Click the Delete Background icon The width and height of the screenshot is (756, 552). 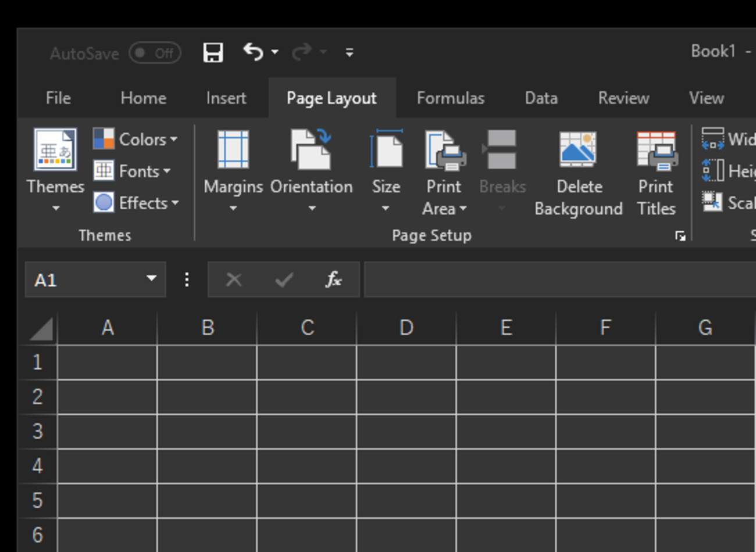[578, 150]
